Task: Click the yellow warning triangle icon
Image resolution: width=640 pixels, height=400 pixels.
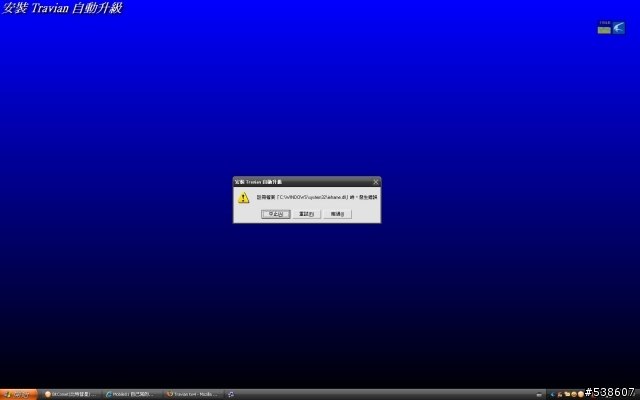Action: tap(244, 198)
